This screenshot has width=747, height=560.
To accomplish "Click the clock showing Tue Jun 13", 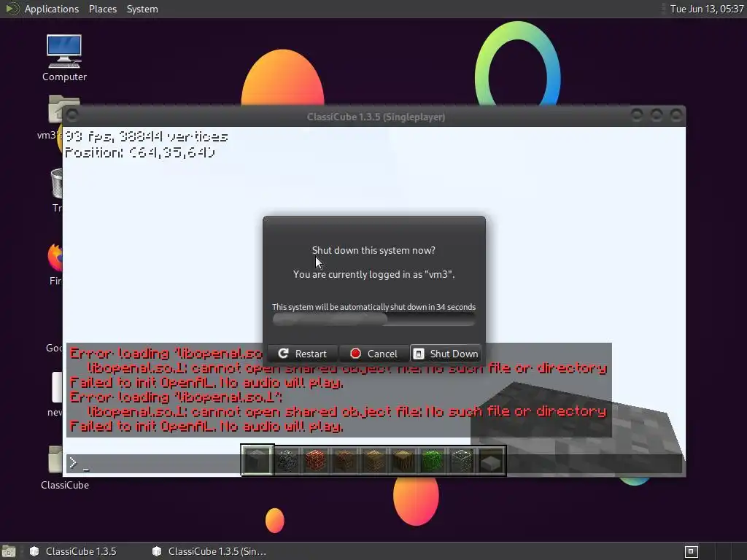I will click(x=706, y=9).
